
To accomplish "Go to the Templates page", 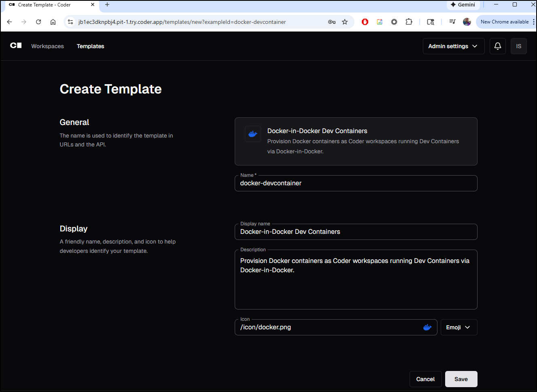I will coord(90,46).
